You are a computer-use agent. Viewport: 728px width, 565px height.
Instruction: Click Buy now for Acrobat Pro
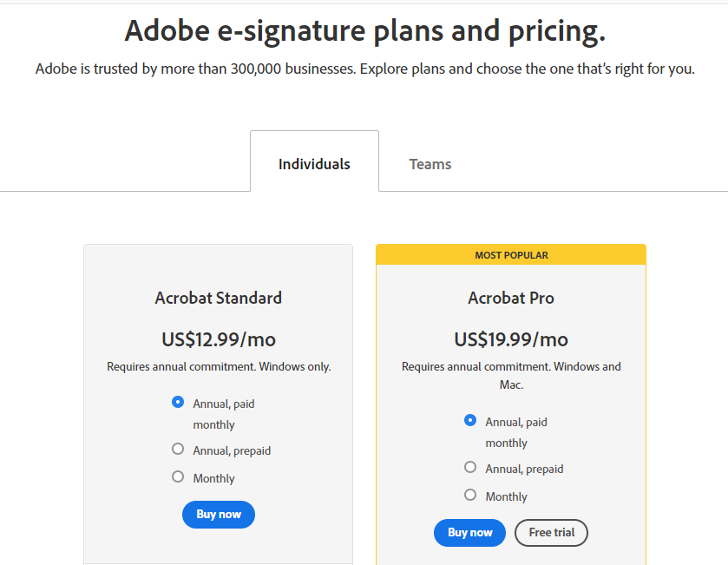(469, 533)
